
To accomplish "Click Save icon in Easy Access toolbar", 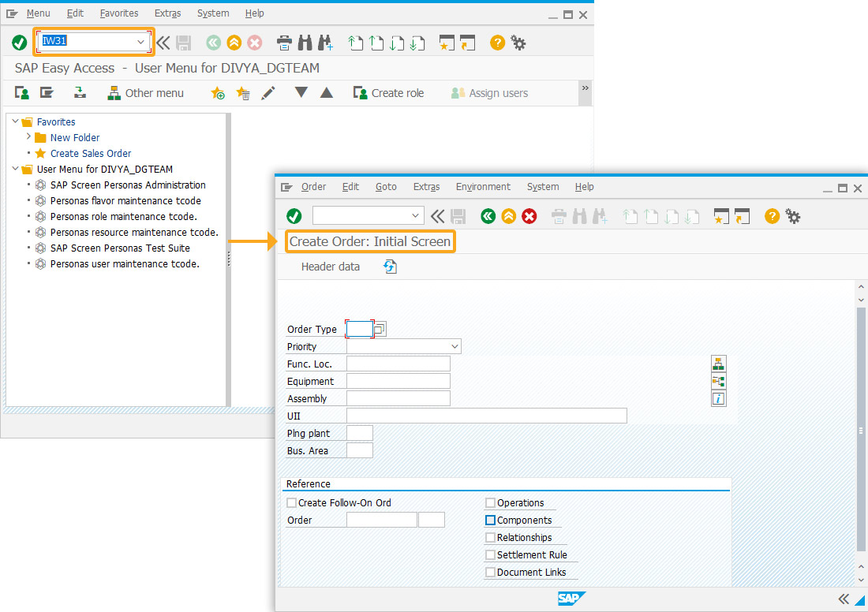I will coord(183,43).
